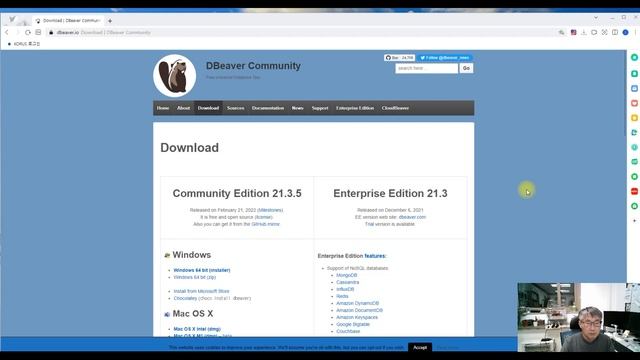Open the Sources menu item
Image resolution: width=640 pixels, height=360 pixels.
pos(236,108)
